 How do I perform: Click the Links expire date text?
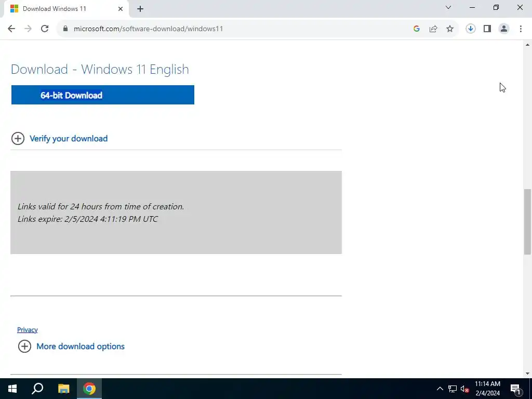(87, 219)
